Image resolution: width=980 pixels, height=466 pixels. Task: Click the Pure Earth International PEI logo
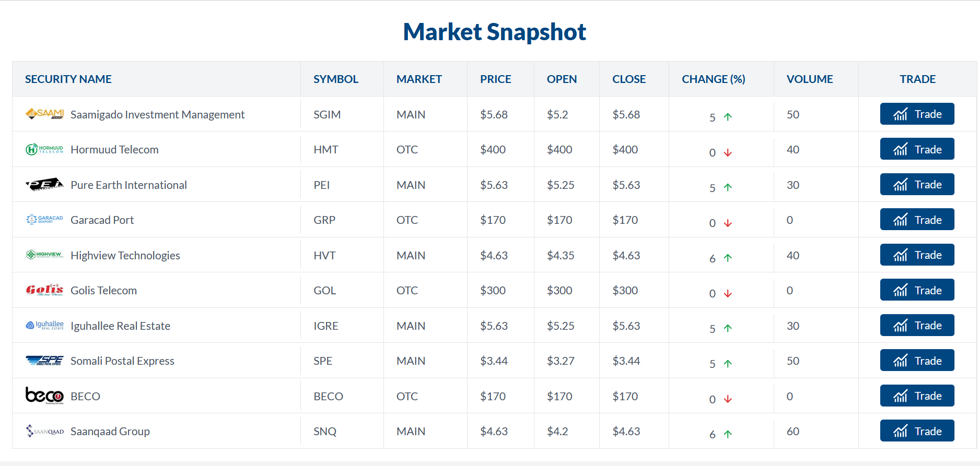click(x=44, y=184)
